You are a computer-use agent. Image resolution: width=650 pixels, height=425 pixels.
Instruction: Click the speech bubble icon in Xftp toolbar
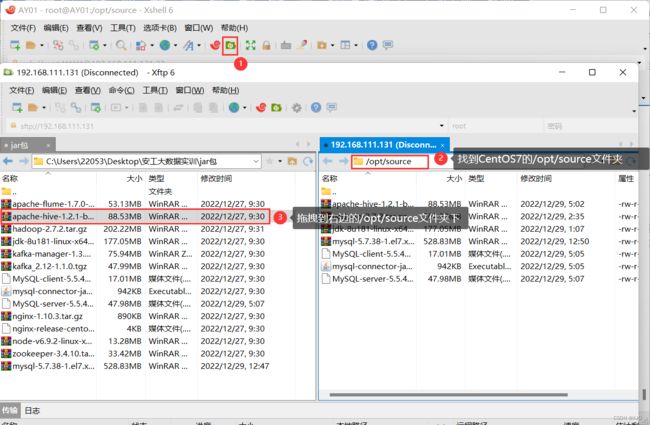pyautogui.click(x=332, y=107)
